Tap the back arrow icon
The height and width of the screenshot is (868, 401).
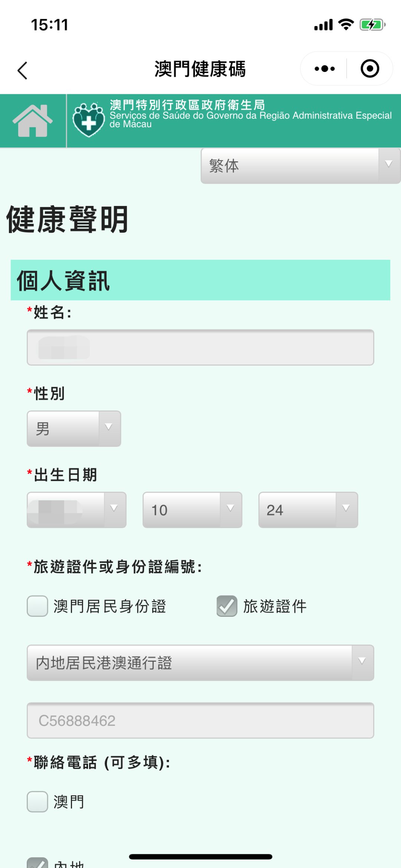click(23, 70)
